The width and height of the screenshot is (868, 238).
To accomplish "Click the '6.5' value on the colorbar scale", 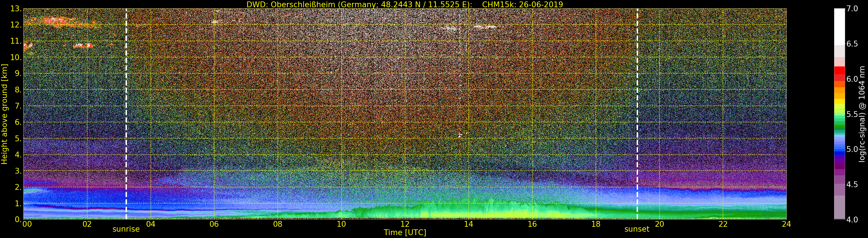I will pos(852,44).
